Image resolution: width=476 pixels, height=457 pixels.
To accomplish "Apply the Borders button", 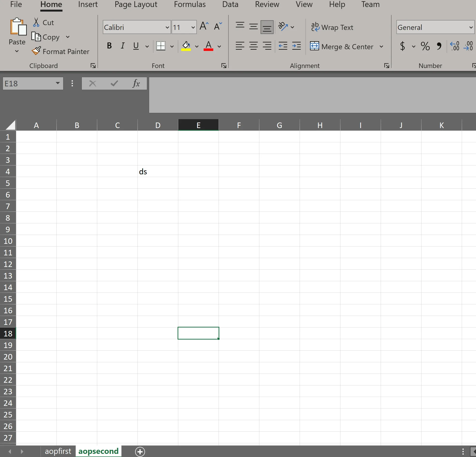I will click(x=161, y=46).
